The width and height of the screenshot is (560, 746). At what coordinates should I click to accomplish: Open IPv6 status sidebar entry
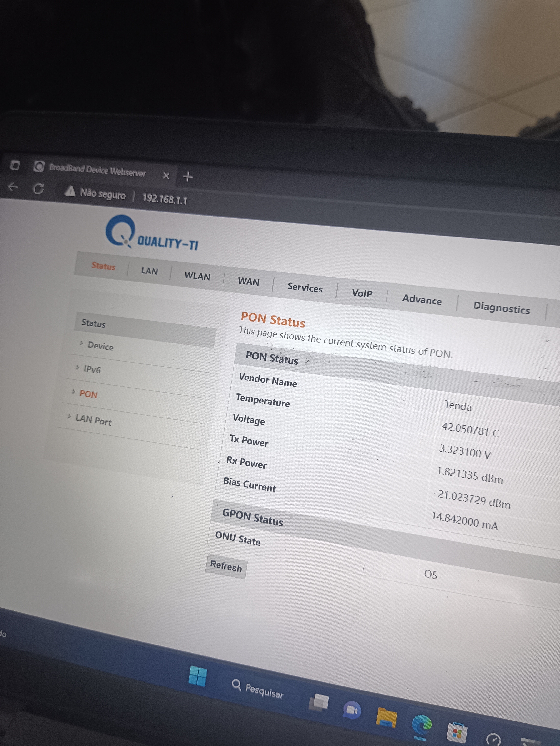[92, 370]
